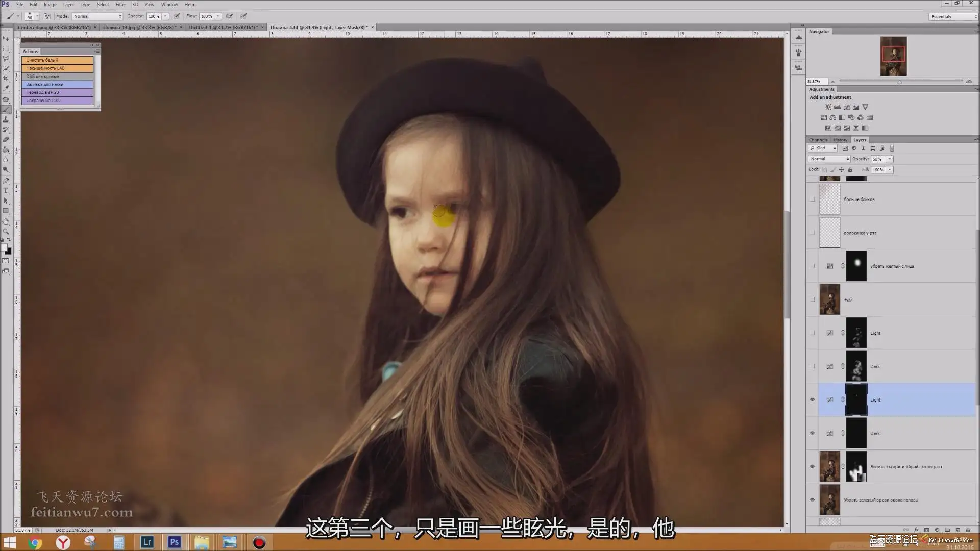Switch to the Channels tab
The width and height of the screenshot is (980, 551).
[x=818, y=140]
